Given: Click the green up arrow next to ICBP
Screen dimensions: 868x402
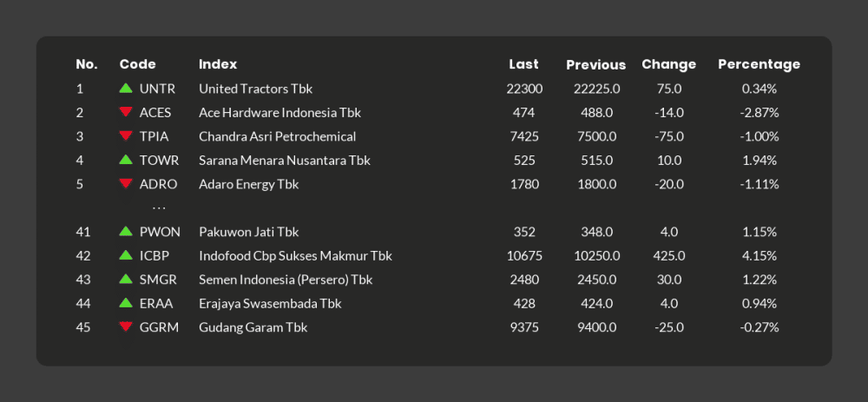Looking at the screenshot, I should click(x=126, y=254).
